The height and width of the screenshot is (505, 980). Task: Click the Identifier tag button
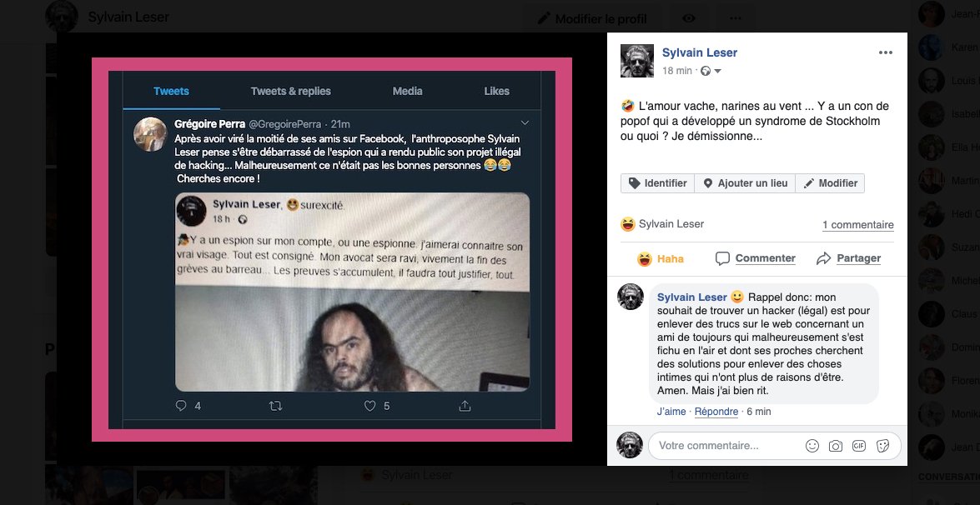point(657,182)
